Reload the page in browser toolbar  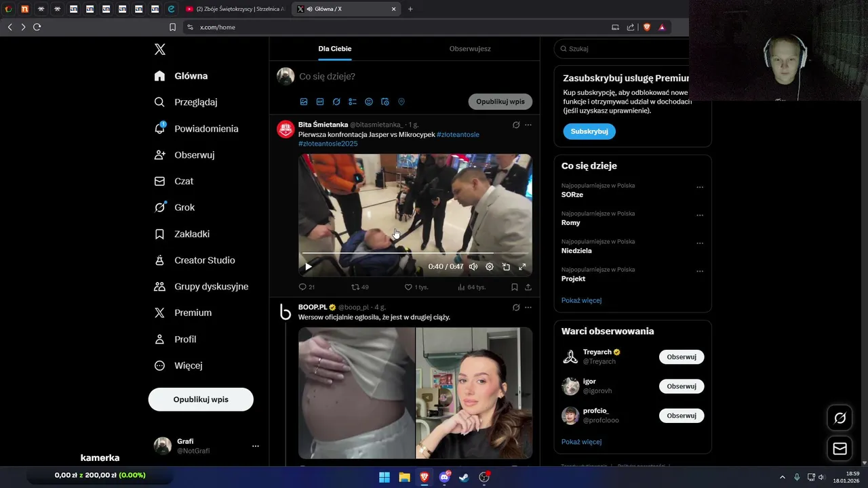point(37,27)
